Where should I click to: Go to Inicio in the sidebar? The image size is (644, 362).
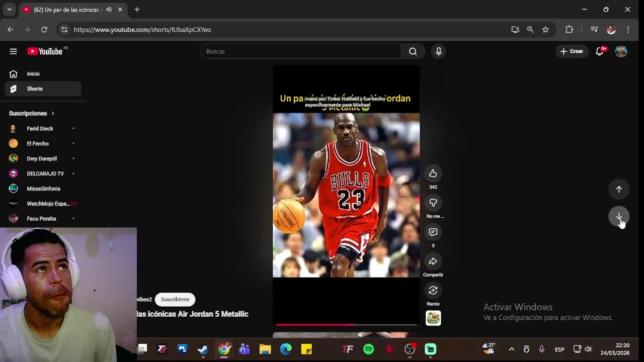point(43,74)
